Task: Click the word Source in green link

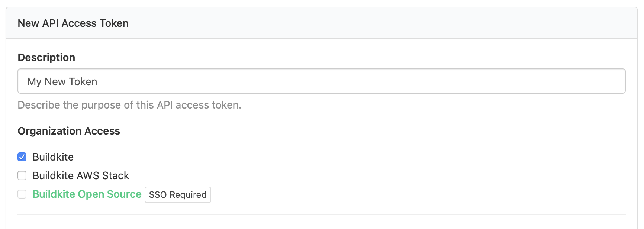Action: [x=124, y=194]
